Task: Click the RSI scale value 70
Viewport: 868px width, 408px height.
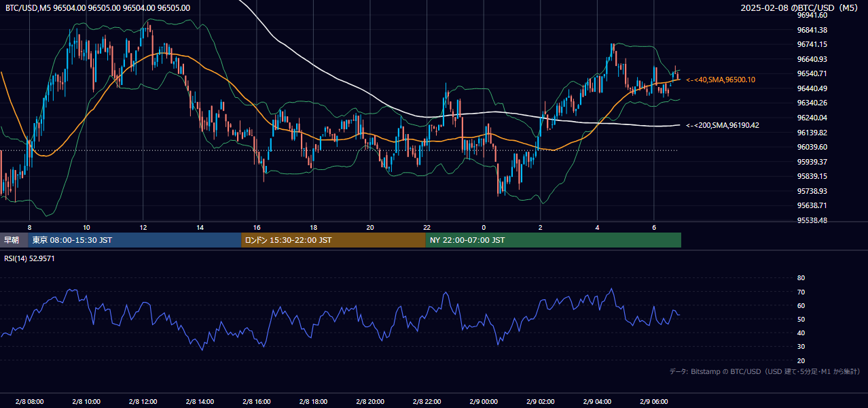Action: click(801, 292)
